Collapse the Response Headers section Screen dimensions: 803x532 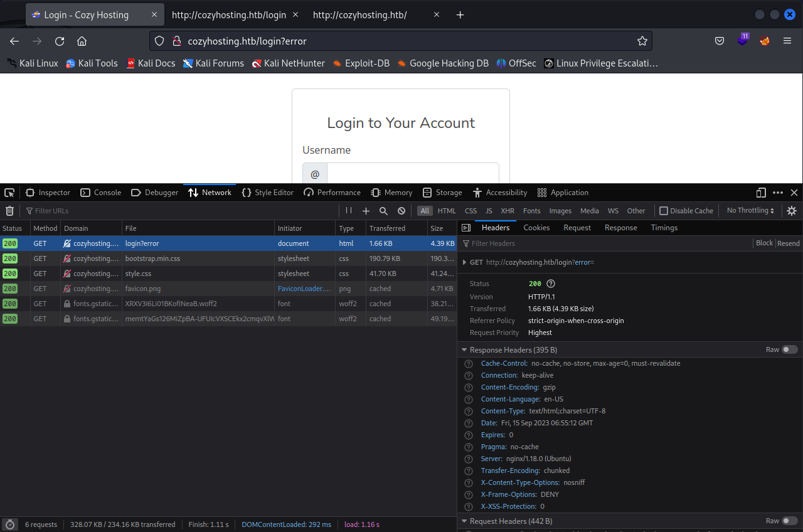coord(464,350)
